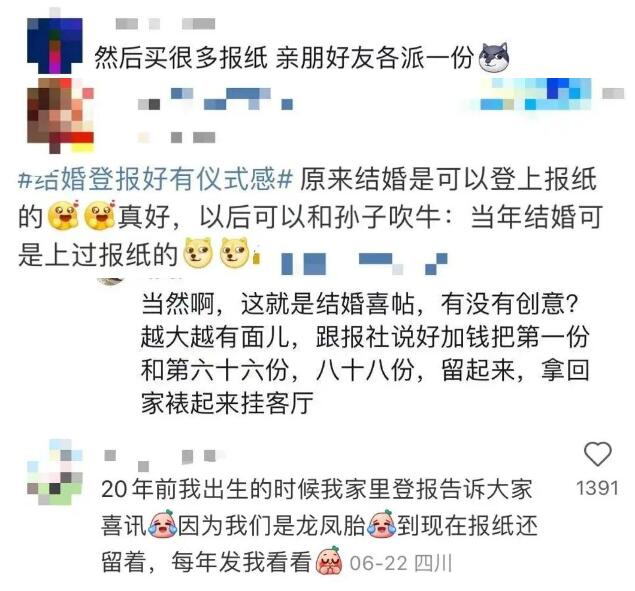Viewport: 635px width, 591px height.
Task: Open the #结婚登报好有仪式感# hashtag link
Action: point(156,179)
